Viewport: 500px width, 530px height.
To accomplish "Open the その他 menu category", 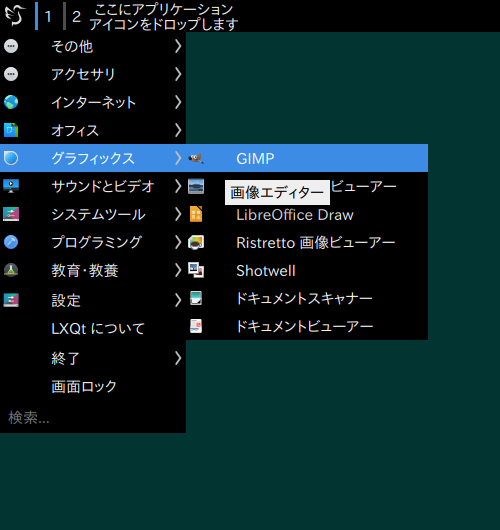I will point(93,46).
